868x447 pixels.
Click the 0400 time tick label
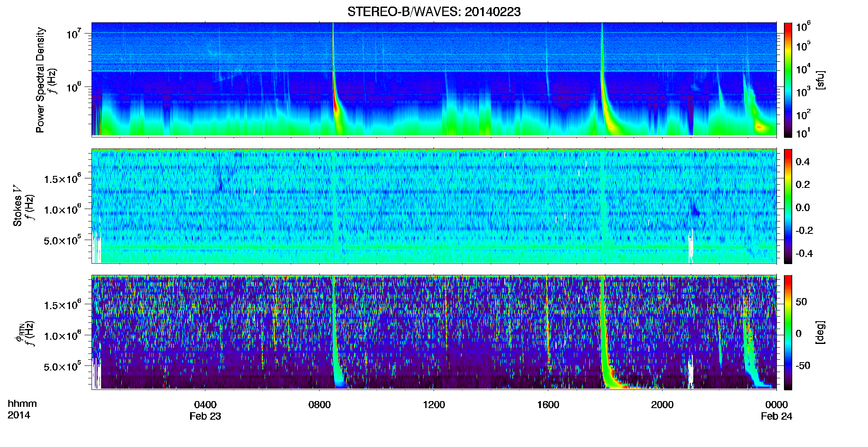point(205,405)
